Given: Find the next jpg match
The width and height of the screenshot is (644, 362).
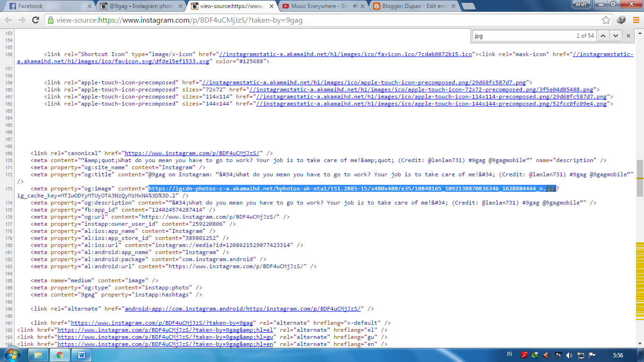Looking at the screenshot, I should (x=616, y=35).
